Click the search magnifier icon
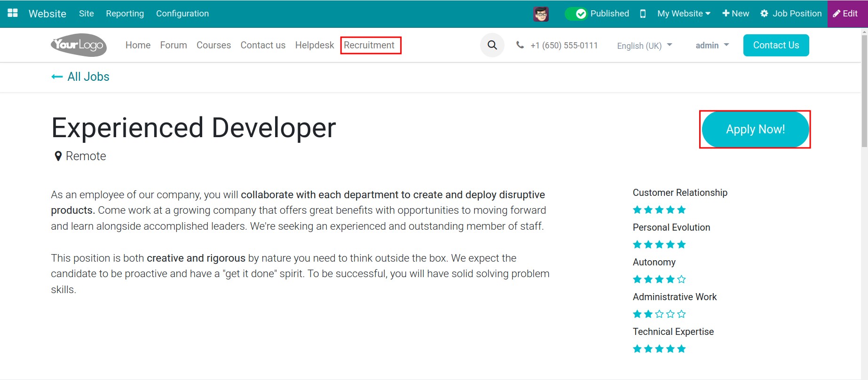 tap(492, 45)
